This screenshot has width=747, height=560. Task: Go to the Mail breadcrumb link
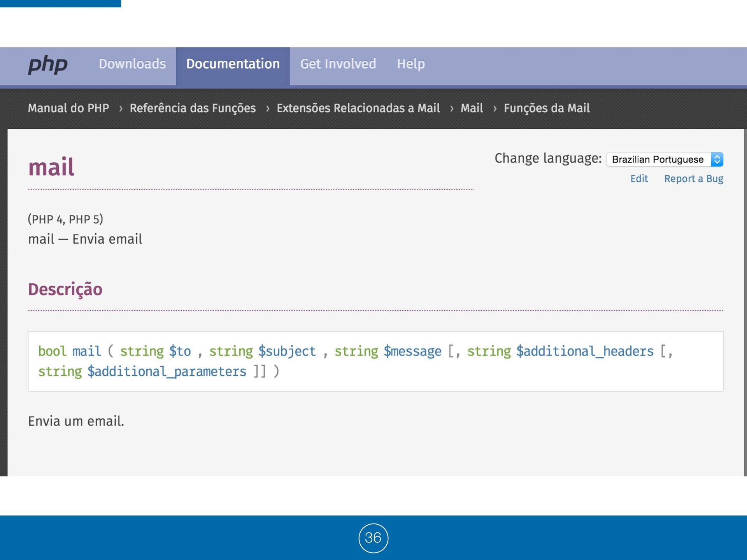click(x=472, y=108)
